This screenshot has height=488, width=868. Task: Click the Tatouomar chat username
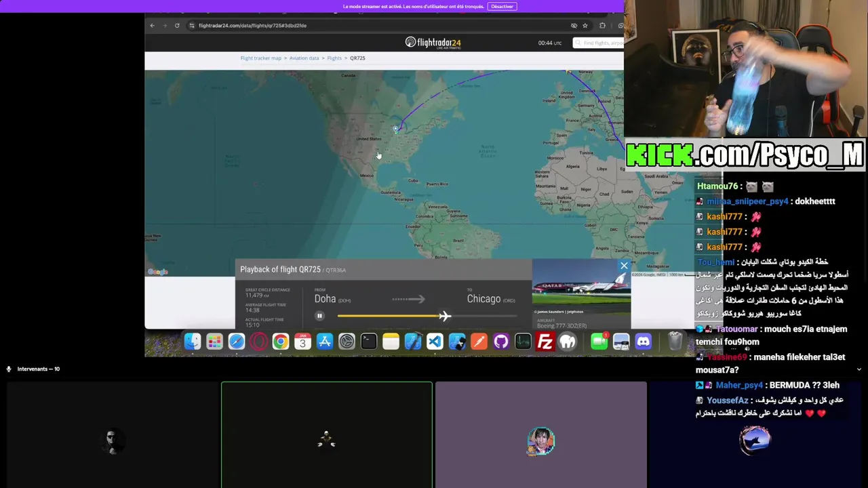(737, 329)
